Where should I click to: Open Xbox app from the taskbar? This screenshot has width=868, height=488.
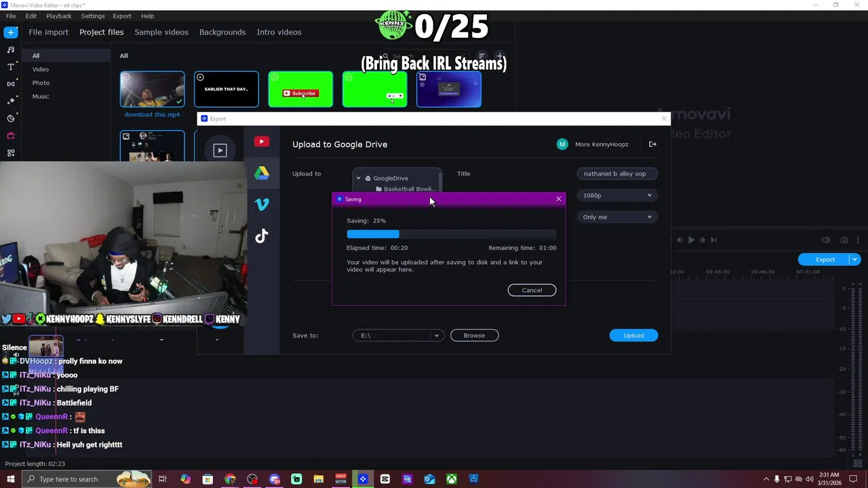[452, 479]
